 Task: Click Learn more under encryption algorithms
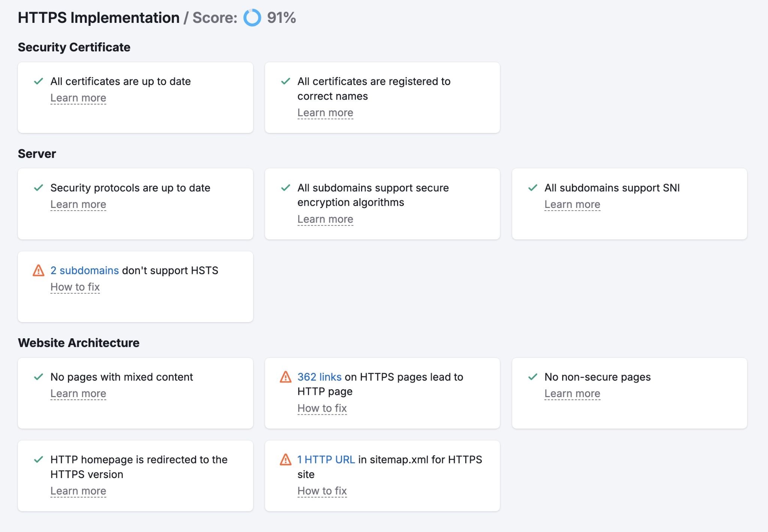(x=325, y=219)
